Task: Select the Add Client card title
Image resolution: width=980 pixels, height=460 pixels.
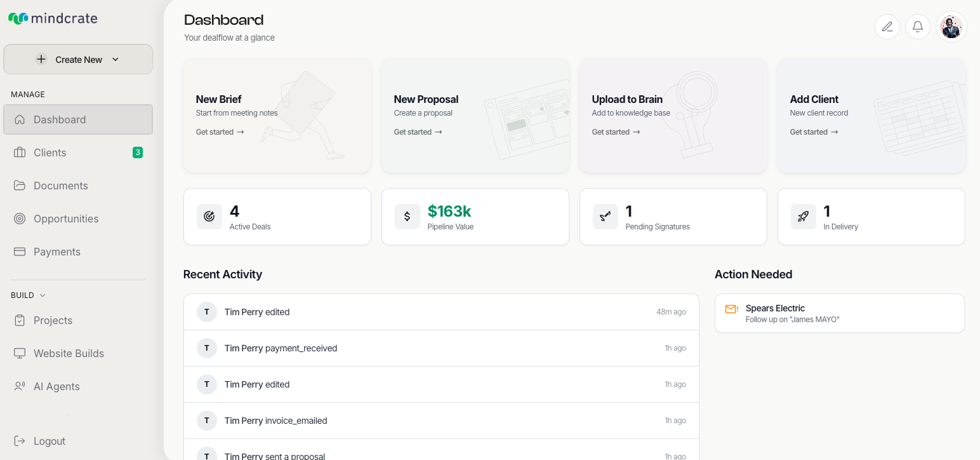Action: (814, 99)
